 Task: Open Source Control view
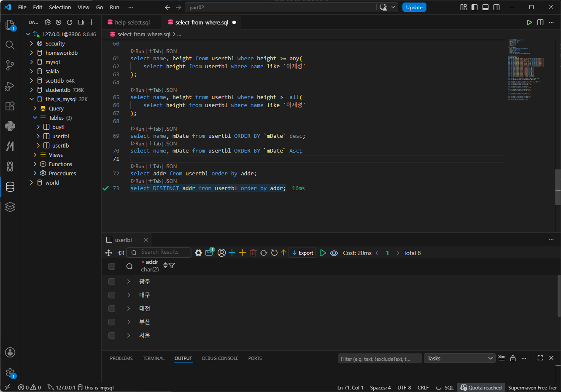(x=10, y=65)
